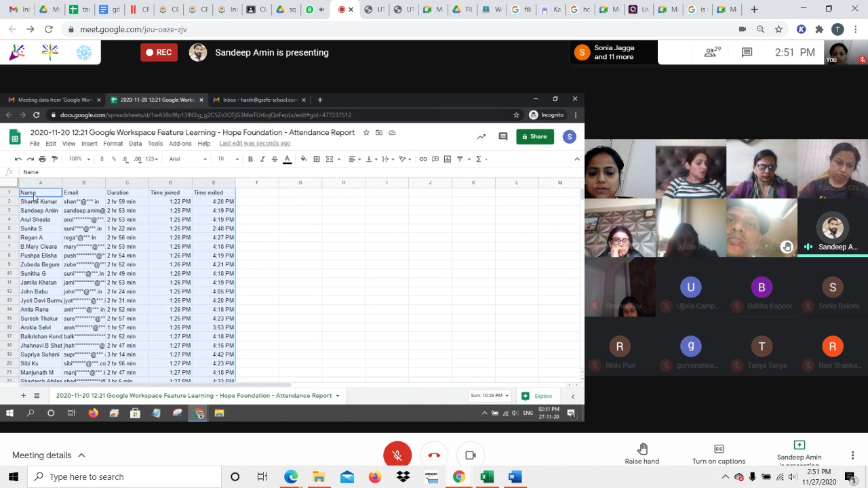
Task: Click the Move to folder icon by title
Action: [x=379, y=133]
